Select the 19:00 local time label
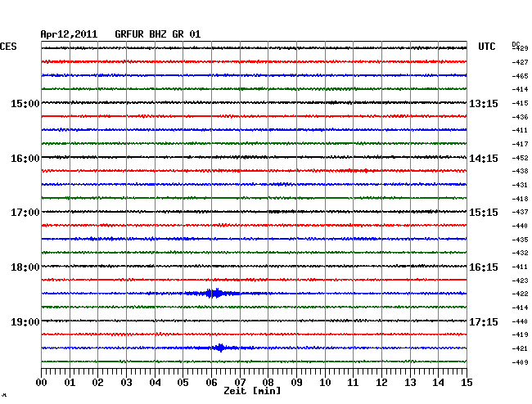This screenshot has height=404, width=532. click(x=25, y=321)
